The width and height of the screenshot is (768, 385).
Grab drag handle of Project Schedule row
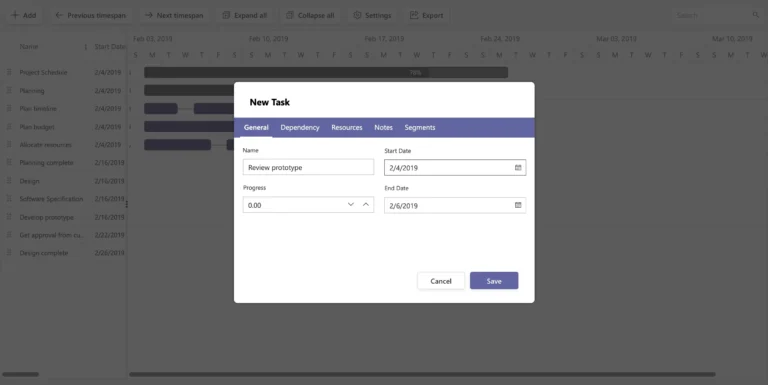9,72
